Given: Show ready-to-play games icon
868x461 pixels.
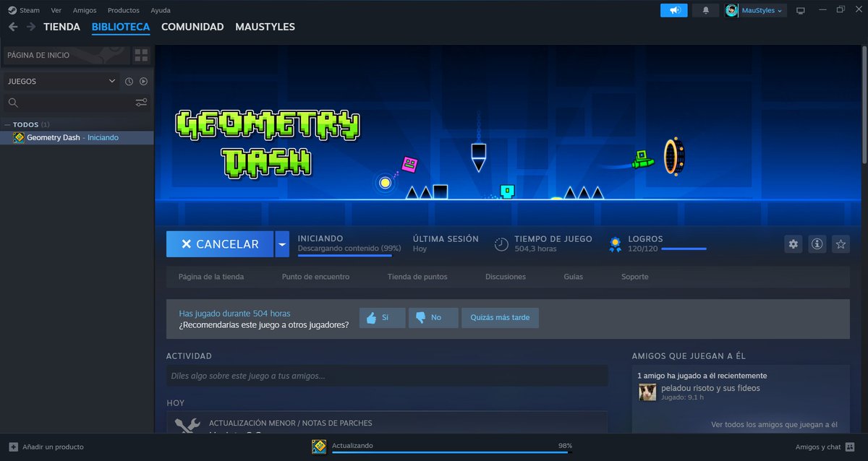Looking at the screenshot, I should point(143,82).
